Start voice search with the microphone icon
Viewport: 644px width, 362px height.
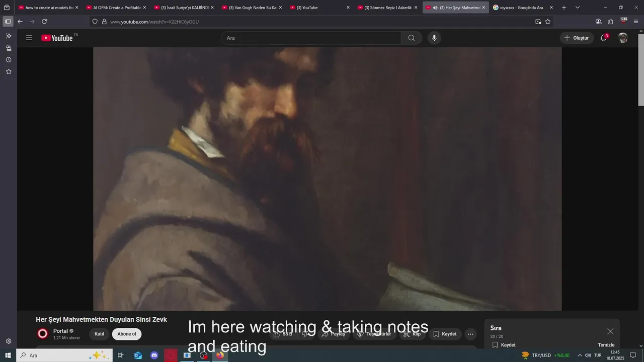click(x=434, y=38)
